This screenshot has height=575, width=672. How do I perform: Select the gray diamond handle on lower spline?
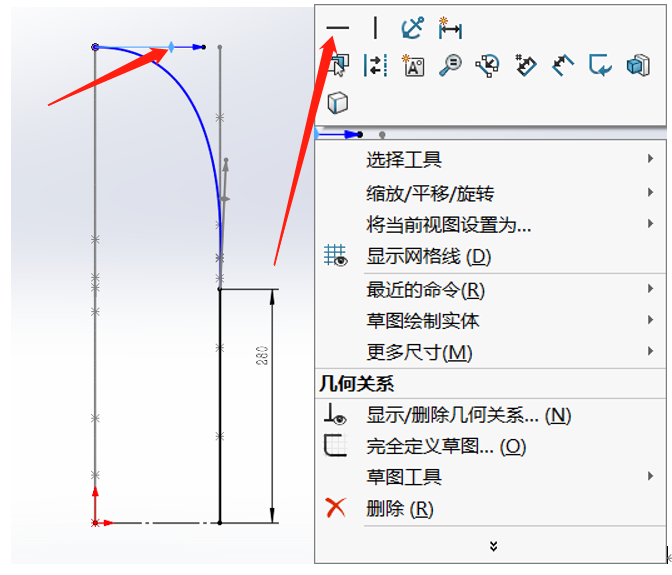click(224, 199)
